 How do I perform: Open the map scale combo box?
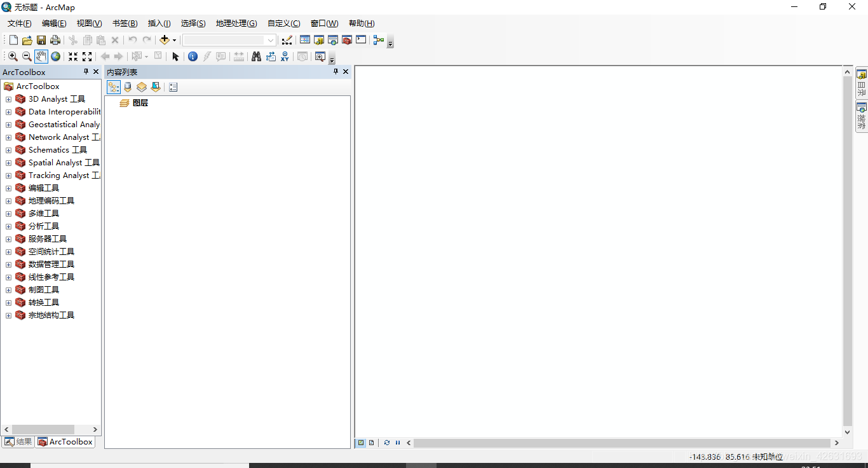pyautogui.click(x=229, y=40)
